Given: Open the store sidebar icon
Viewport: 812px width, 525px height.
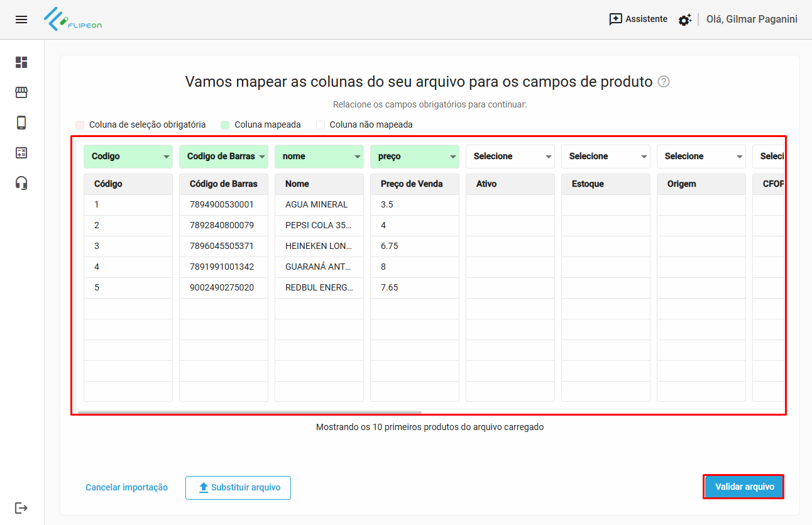Looking at the screenshot, I should pos(21,92).
